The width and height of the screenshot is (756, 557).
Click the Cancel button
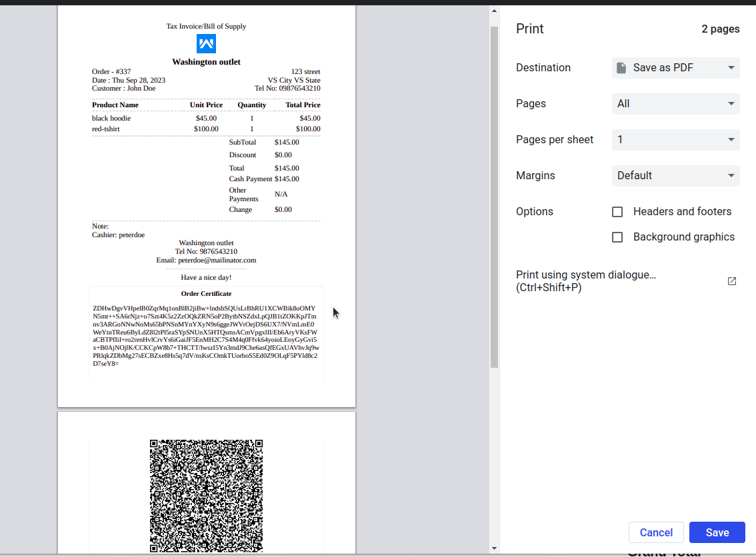click(x=656, y=532)
